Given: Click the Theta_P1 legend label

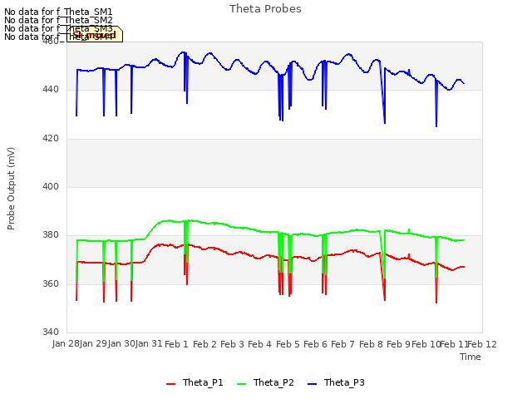Looking at the screenshot, I should [x=203, y=382].
